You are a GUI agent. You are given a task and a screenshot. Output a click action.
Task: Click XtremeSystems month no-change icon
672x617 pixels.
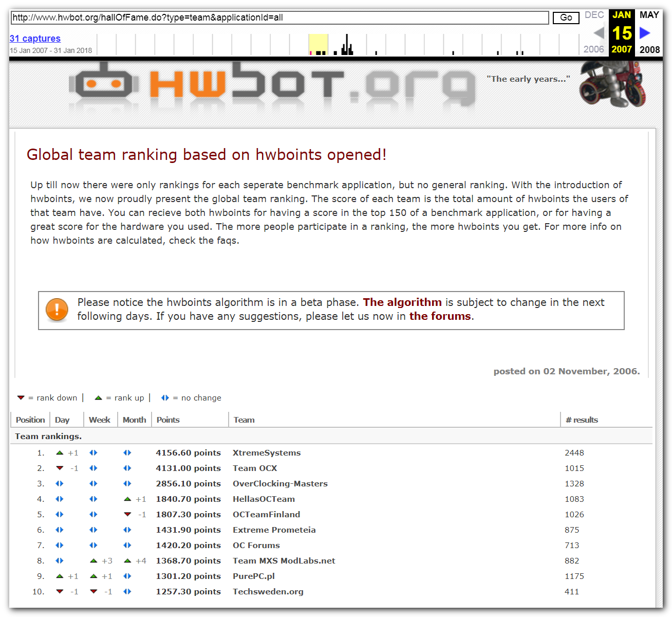pos(127,453)
